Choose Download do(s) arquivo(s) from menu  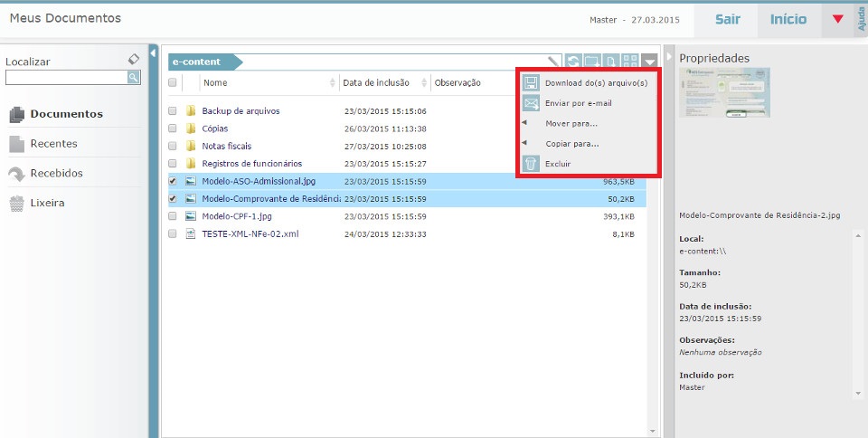(x=596, y=83)
